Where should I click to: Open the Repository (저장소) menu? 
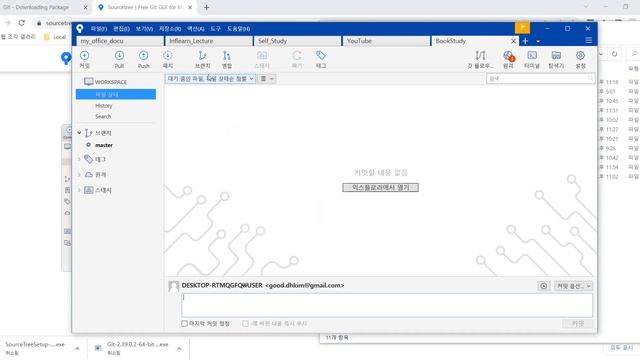[170, 29]
